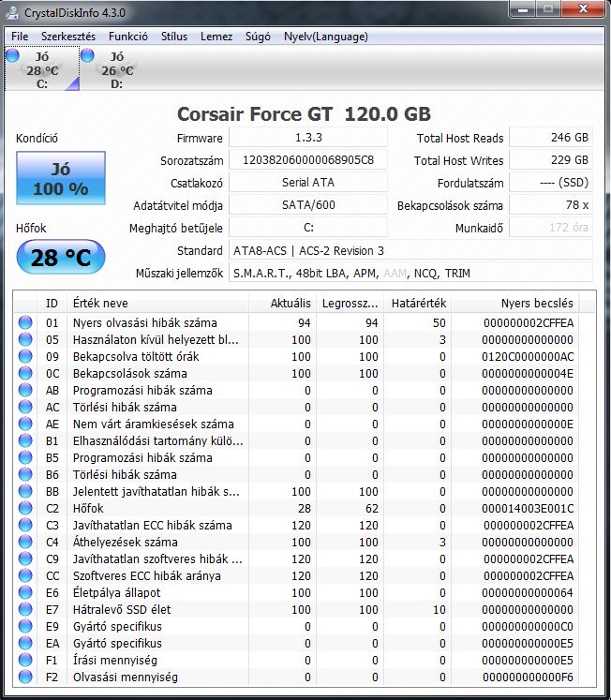Screen dimensions: 611x700
Task: Click the Jó 100 % health status button
Action: [x=61, y=178]
